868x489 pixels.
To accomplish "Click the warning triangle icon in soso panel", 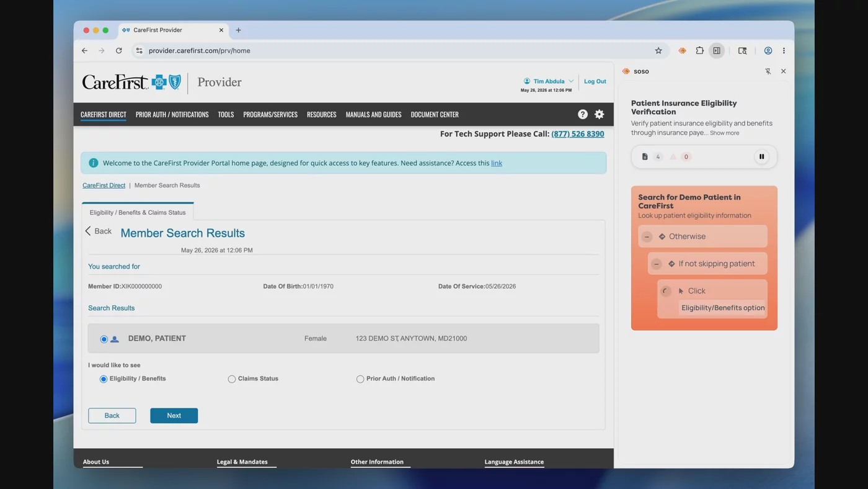I will pos(673,156).
